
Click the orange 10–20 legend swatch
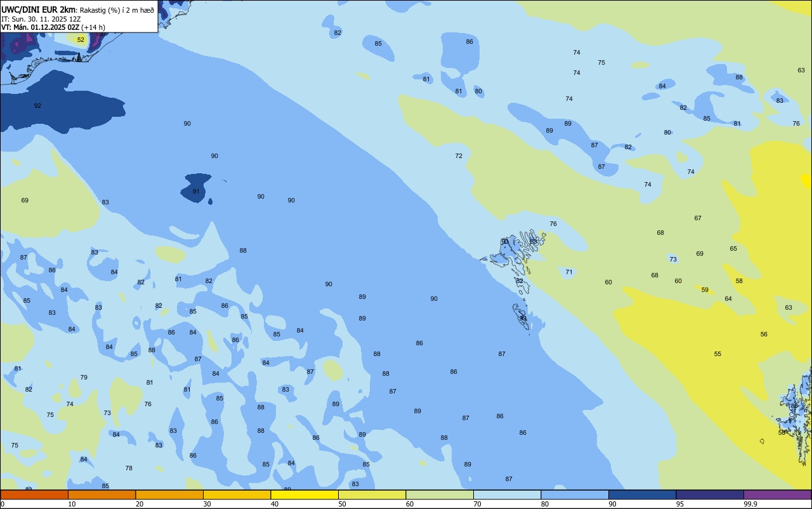pyautogui.click(x=101, y=494)
